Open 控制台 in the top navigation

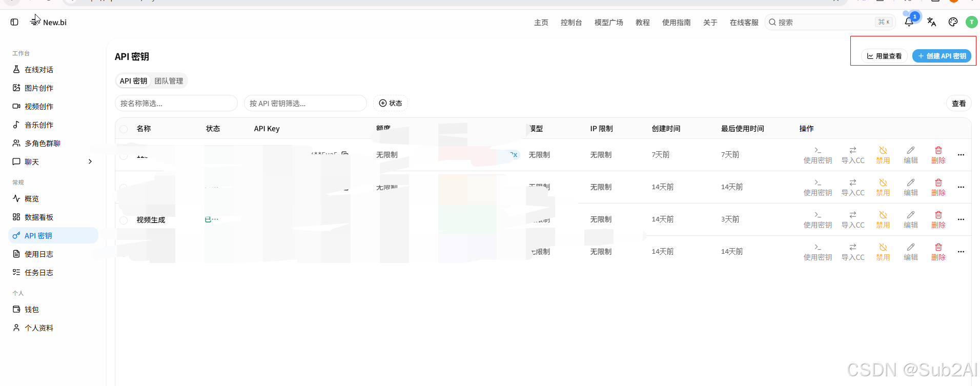[x=571, y=23]
